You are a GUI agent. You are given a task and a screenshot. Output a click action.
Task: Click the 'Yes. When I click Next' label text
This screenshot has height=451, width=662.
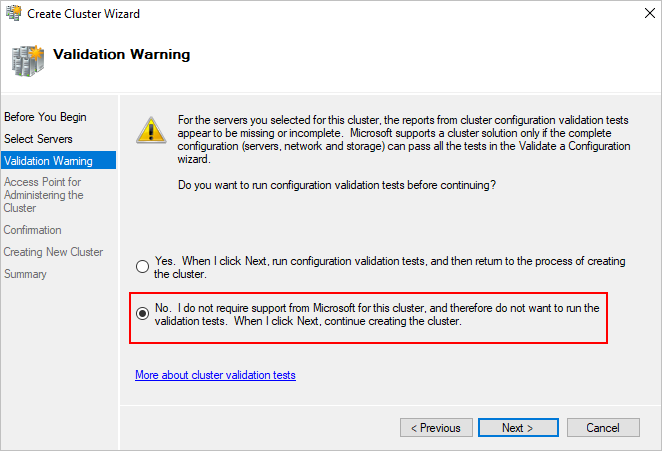tap(389, 267)
